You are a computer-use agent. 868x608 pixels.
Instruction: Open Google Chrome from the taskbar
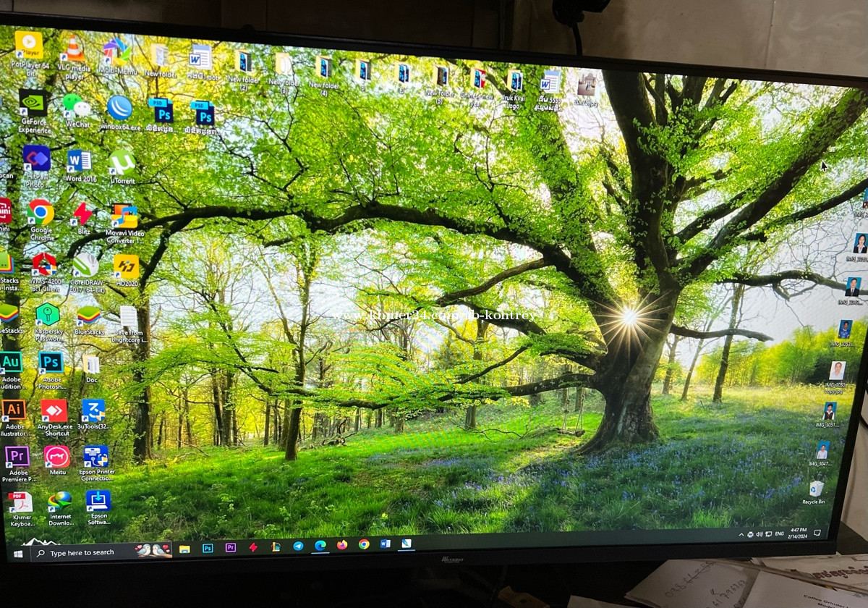tap(363, 544)
